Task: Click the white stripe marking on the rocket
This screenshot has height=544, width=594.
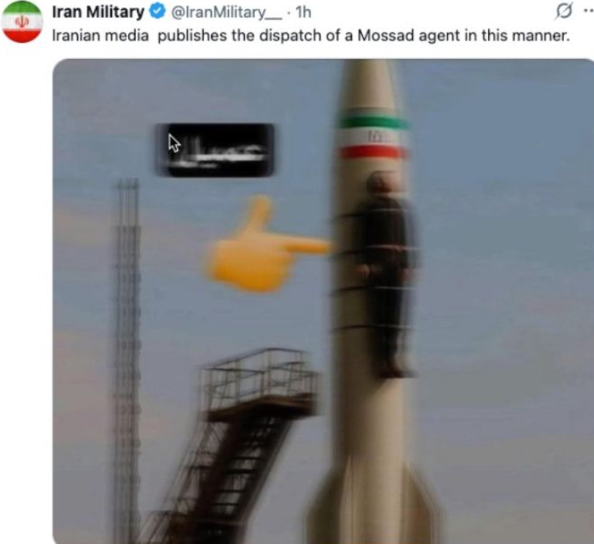Action: 373,137
